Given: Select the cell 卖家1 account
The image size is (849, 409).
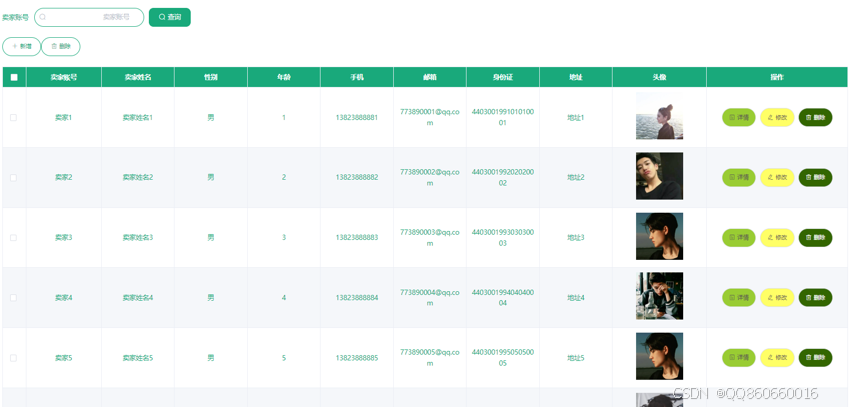Looking at the screenshot, I should tap(64, 118).
